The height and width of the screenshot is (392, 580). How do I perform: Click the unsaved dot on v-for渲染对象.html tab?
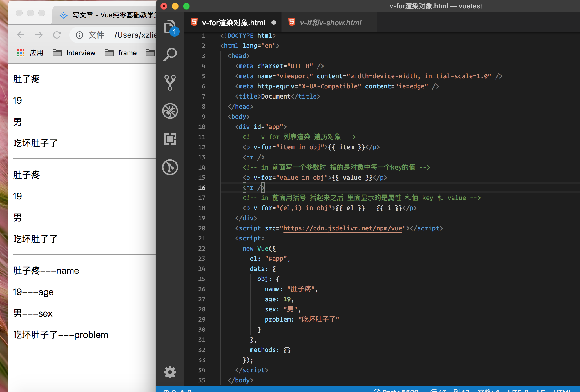(x=274, y=23)
